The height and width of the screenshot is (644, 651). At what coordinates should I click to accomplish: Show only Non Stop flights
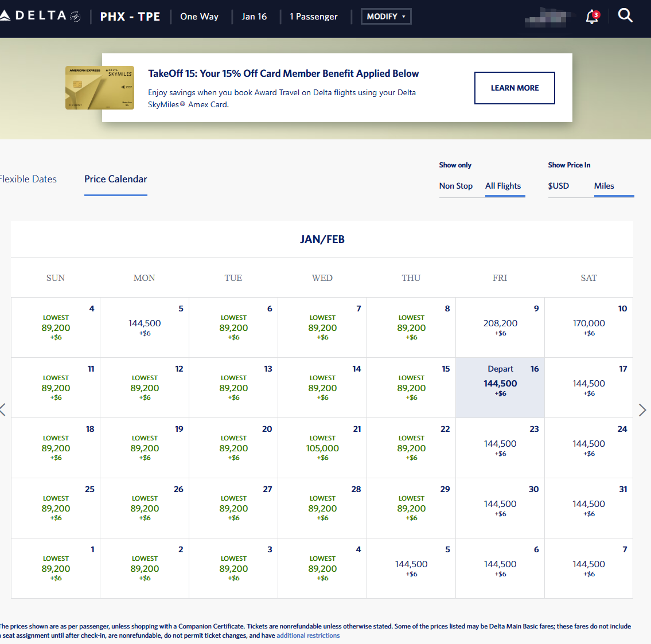click(x=456, y=186)
